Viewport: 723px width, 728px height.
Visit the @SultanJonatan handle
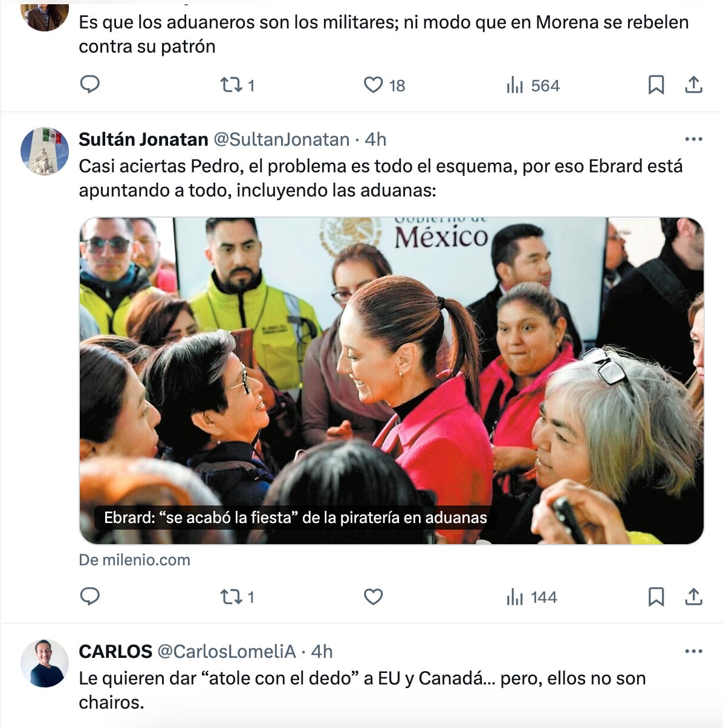pos(282,140)
